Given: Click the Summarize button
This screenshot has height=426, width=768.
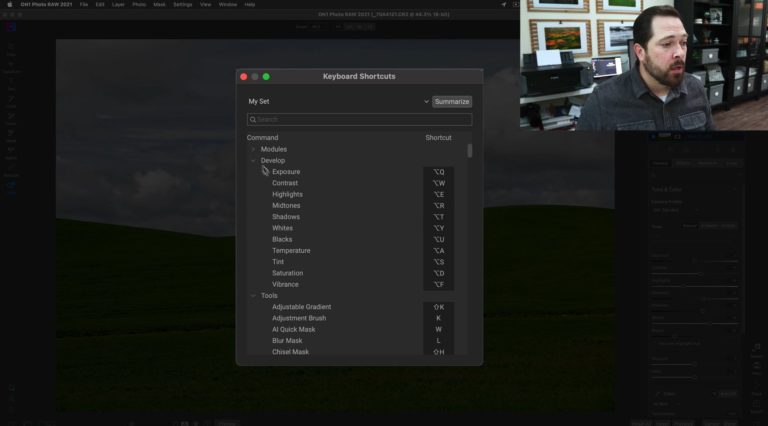Looking at the screenshot, I should pyautogui.click(x=452, y=101).
